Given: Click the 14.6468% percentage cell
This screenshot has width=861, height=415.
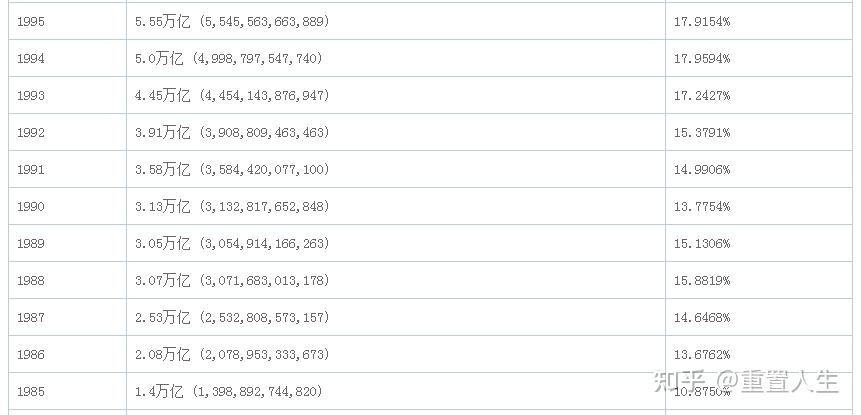Looking at the screenshot, I should [x=702, y=317].
